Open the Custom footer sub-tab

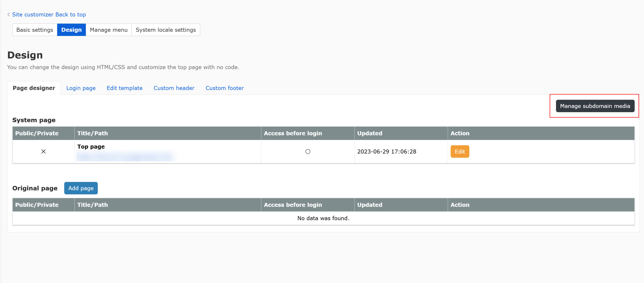tap(224, 88)
